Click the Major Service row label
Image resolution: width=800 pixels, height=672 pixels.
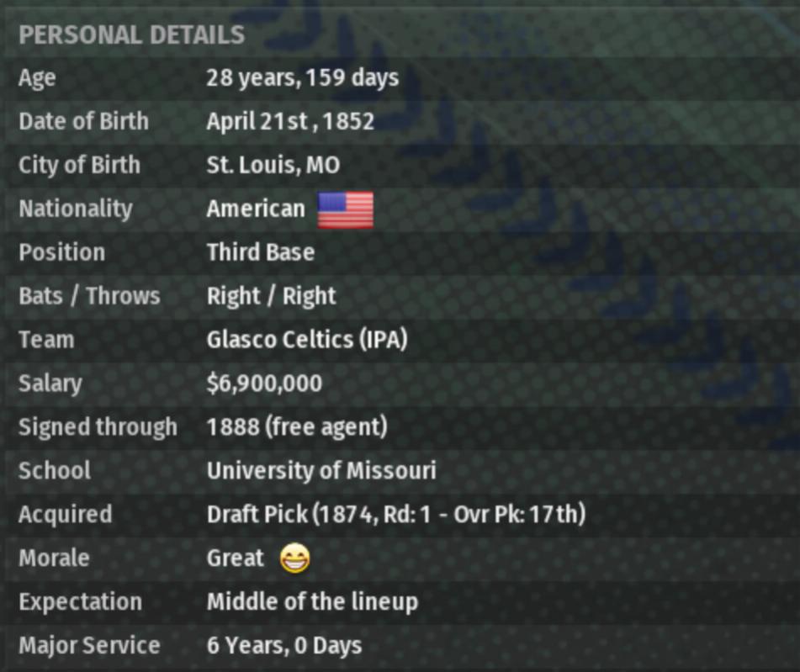89,646
